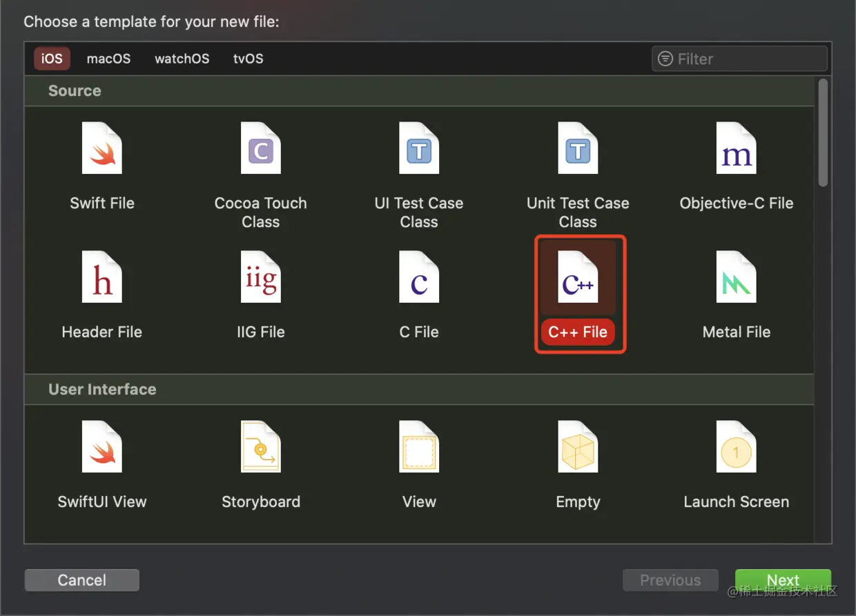Open the tvOS platform tab

click(x=249, y=59)
